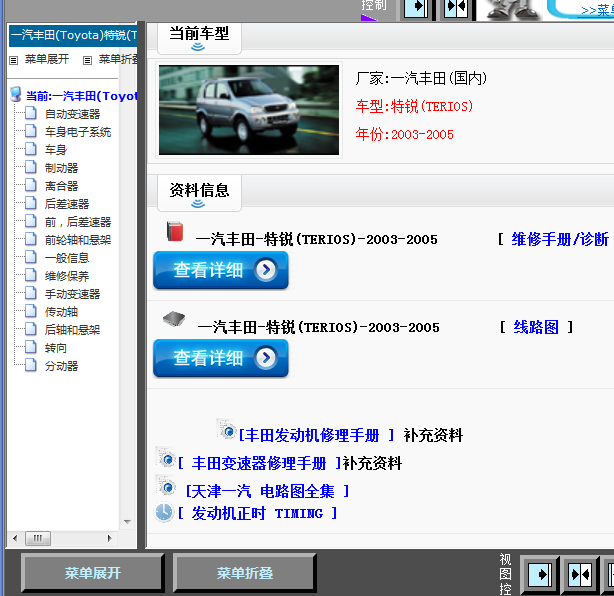Screen dimensions: 614x596
Task: Click the page icon beside 一般信息
Action: click(x=31, y=257)
